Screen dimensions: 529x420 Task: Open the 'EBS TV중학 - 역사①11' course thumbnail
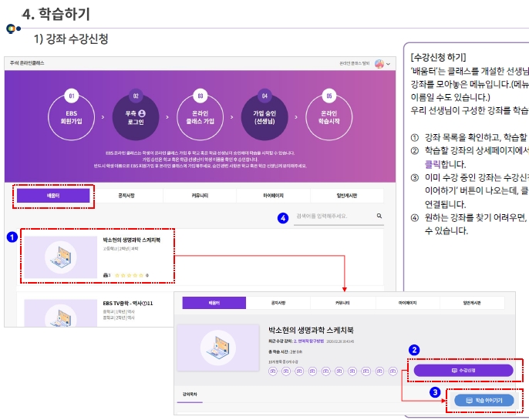(61, 313)
